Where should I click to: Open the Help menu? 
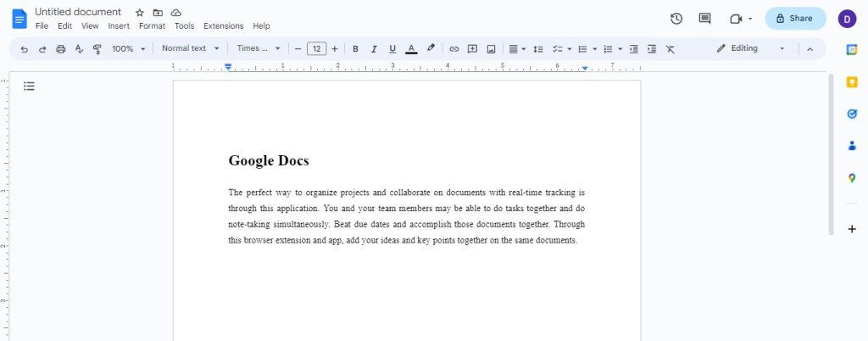pos(261,26)
